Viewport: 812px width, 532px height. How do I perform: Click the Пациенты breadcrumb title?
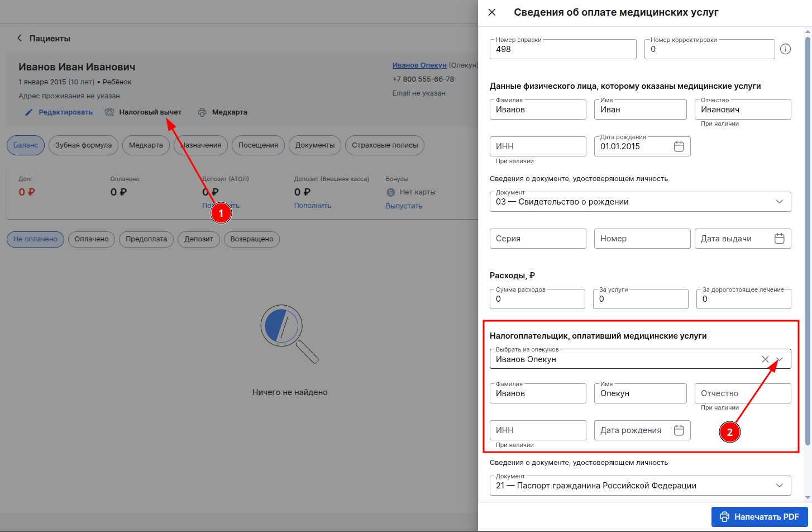pos(50,39)
